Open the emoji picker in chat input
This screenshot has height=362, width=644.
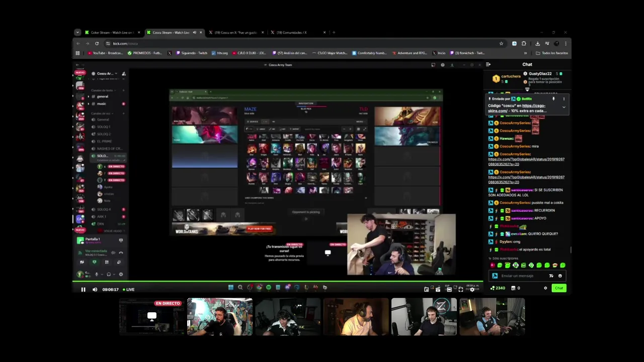click(x=560, y=276)
